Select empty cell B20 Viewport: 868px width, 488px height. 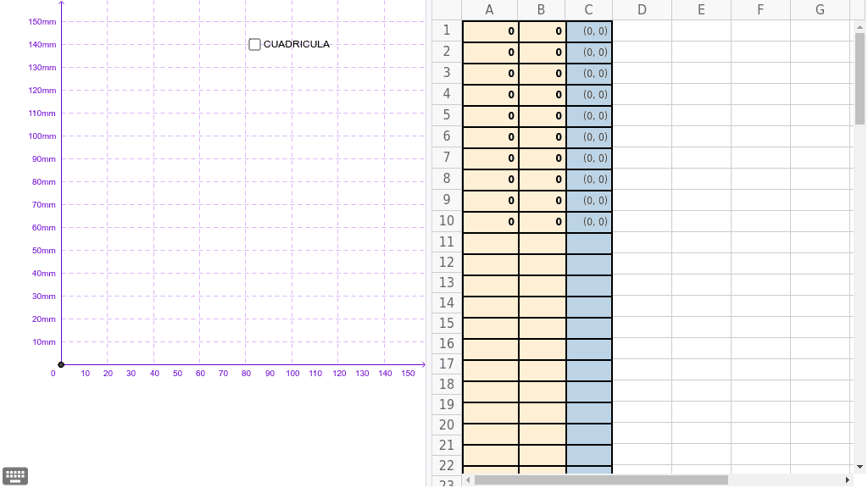[x=542, y=433]
